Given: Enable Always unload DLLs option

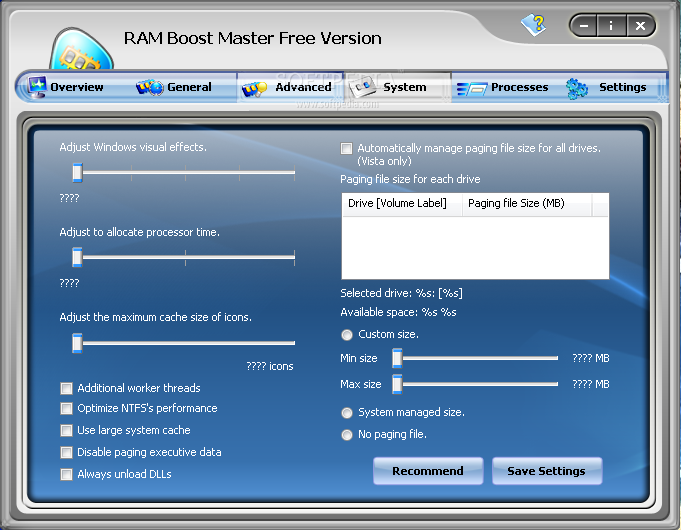Looking at the screenshot, I should [66, 474].
